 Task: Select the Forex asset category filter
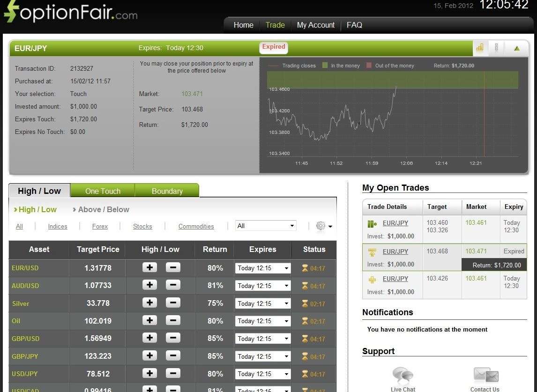tap(100, 226)
